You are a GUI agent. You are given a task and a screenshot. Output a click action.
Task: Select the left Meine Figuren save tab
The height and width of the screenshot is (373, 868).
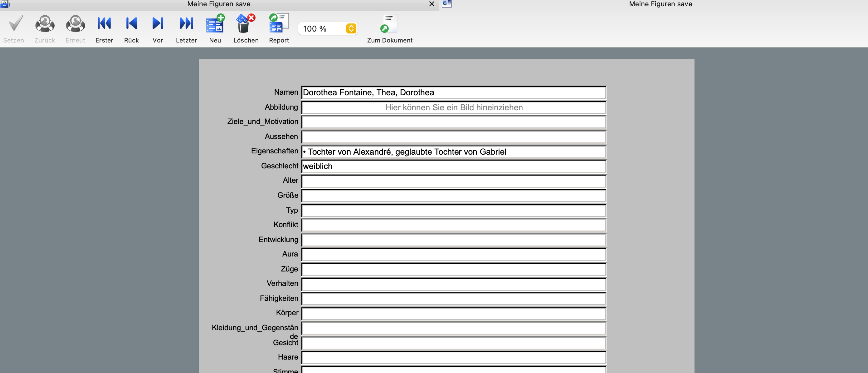point(219,4)
